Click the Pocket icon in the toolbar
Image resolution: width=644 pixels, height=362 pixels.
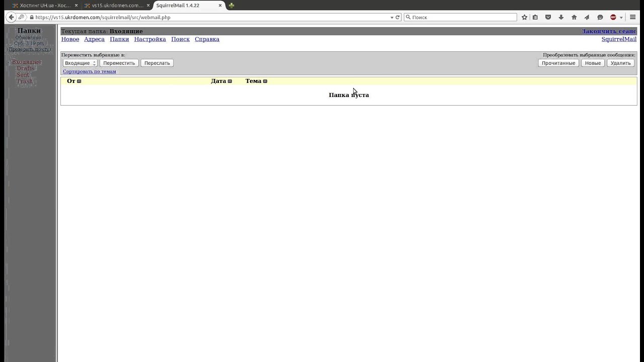click(x=548, y=17)
